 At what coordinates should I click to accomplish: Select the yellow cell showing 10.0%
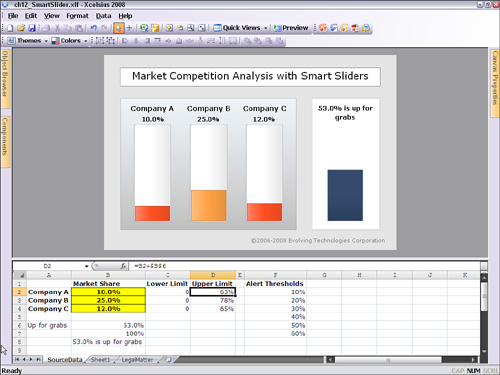click(108, 292)
